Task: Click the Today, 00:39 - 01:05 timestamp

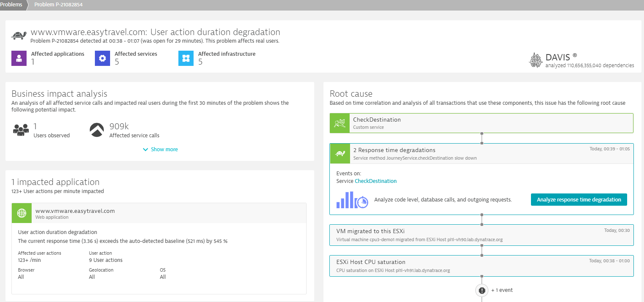Action: 609,149
